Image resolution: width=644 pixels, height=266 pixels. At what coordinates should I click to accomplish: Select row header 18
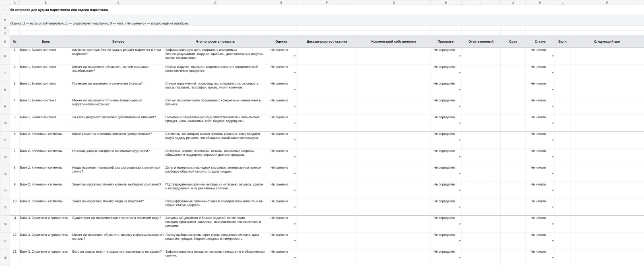click(5, 258)
